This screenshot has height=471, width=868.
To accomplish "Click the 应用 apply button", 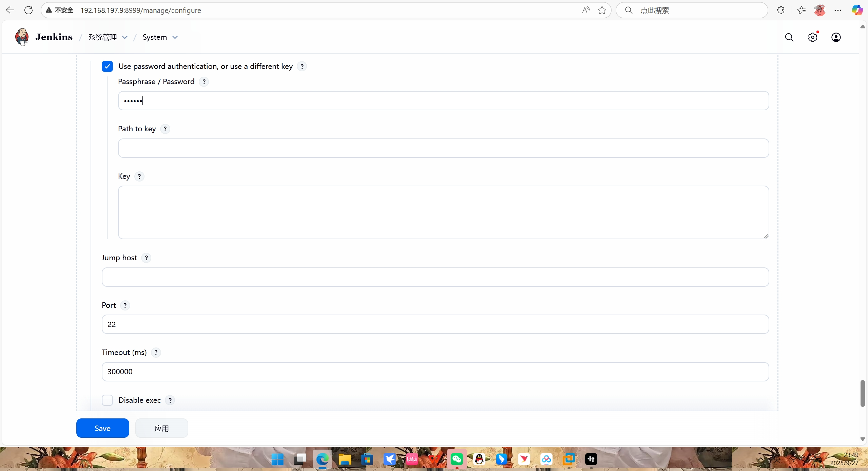I will click(x=161, y=428).
